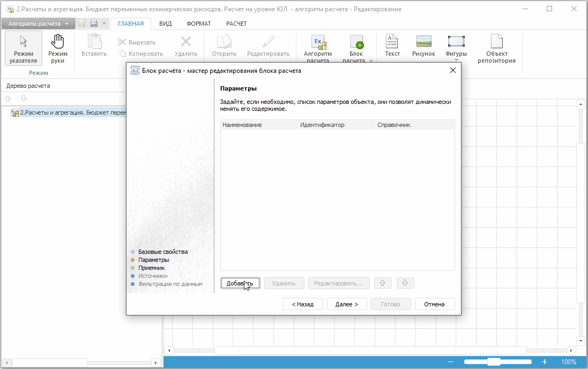Click the Далее > button
This screenshot has height=369, width=588.
coord(347,304)
